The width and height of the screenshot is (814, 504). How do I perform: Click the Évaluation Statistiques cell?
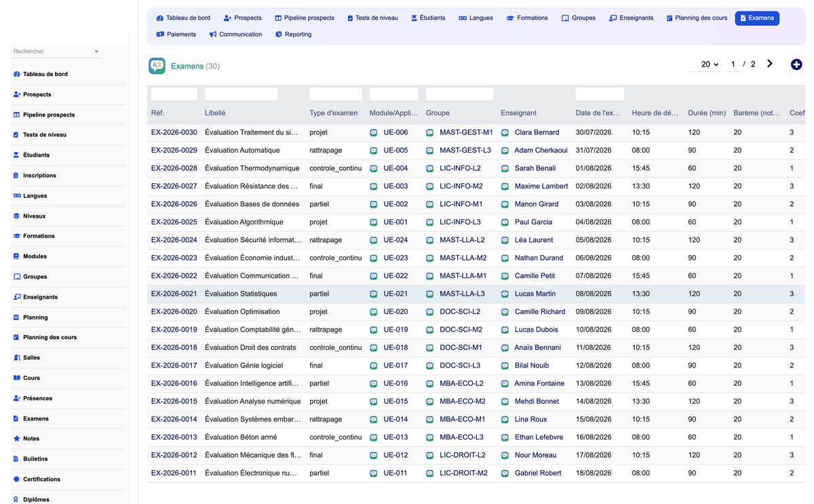point(241,294)
